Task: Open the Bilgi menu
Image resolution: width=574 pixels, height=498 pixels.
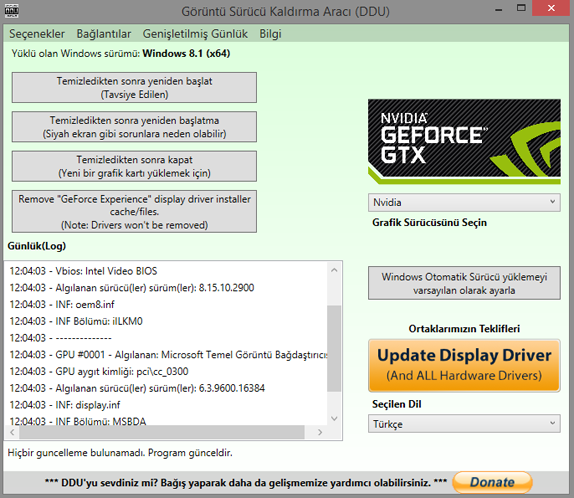Action: pyautogui.click(x=270, y=34)
